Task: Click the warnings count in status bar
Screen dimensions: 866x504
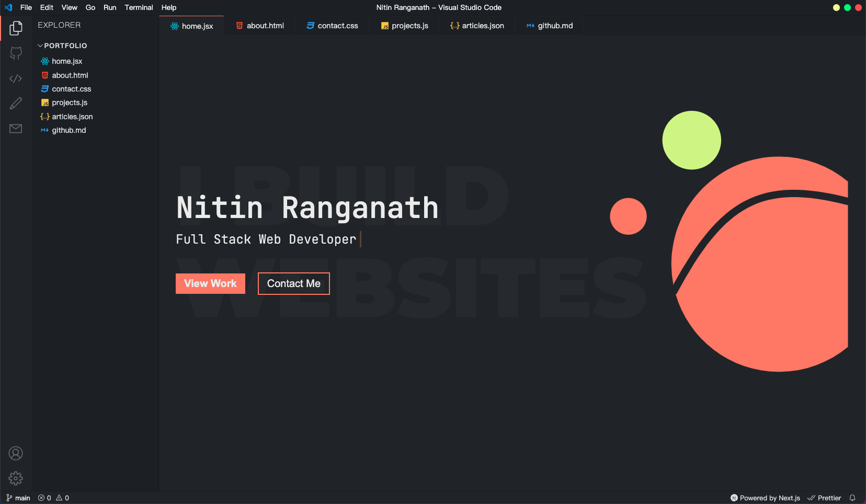Action: pyautogui.click(x=63, y=498)
